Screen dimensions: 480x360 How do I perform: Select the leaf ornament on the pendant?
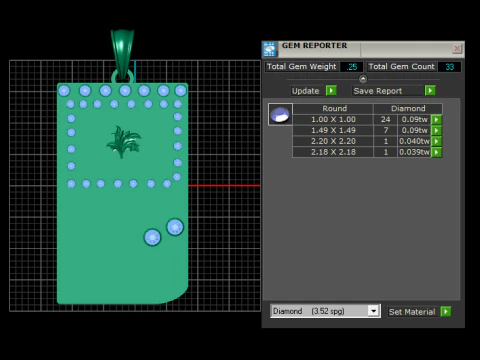[x=123, y=142]
